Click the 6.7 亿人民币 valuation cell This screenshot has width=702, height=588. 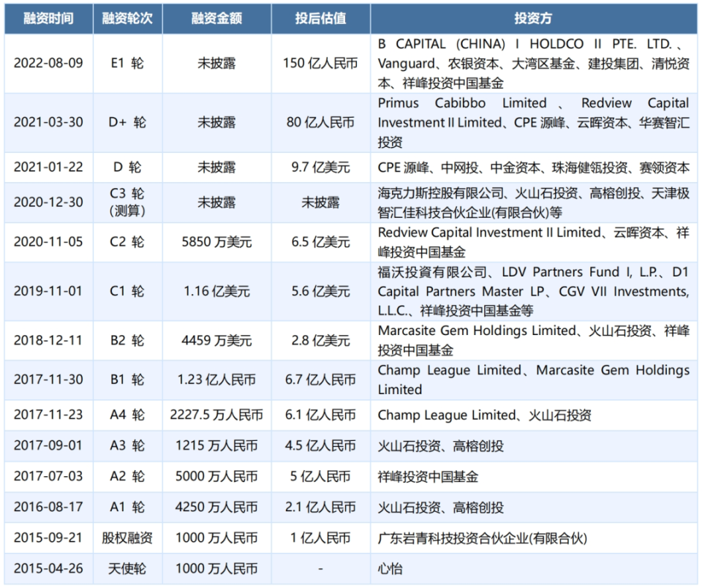320,380
